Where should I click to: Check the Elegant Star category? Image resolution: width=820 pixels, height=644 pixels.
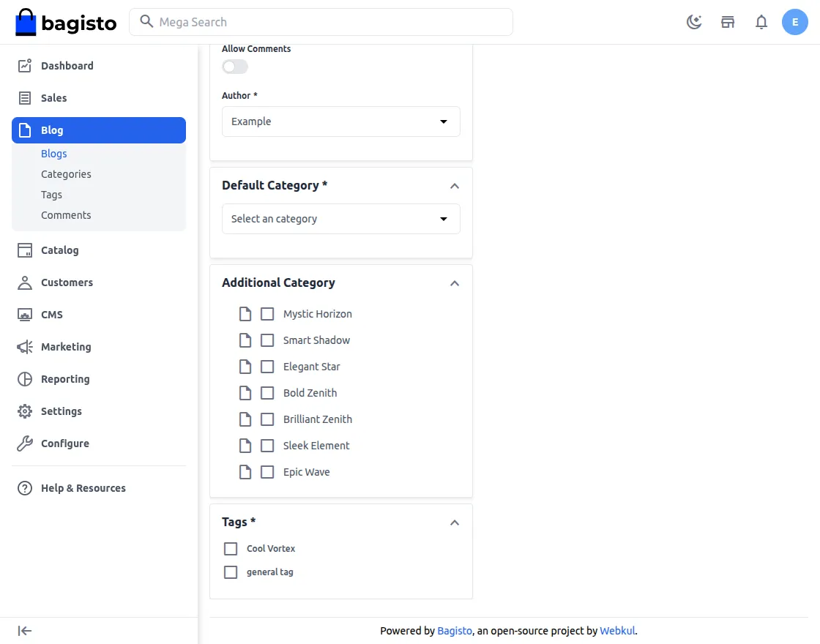click(x=267, y=367)
